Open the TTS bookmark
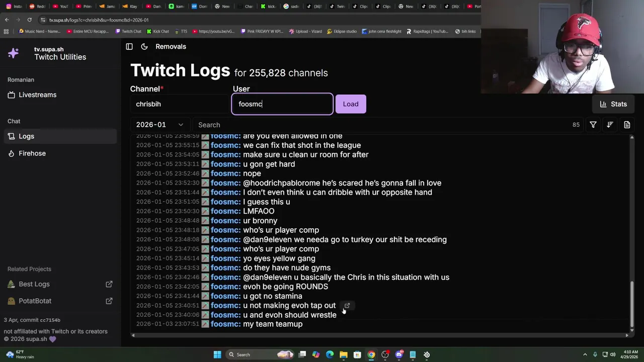Viewport: 644px width, 362px height. pyautogui.click(x=181, y=31)
